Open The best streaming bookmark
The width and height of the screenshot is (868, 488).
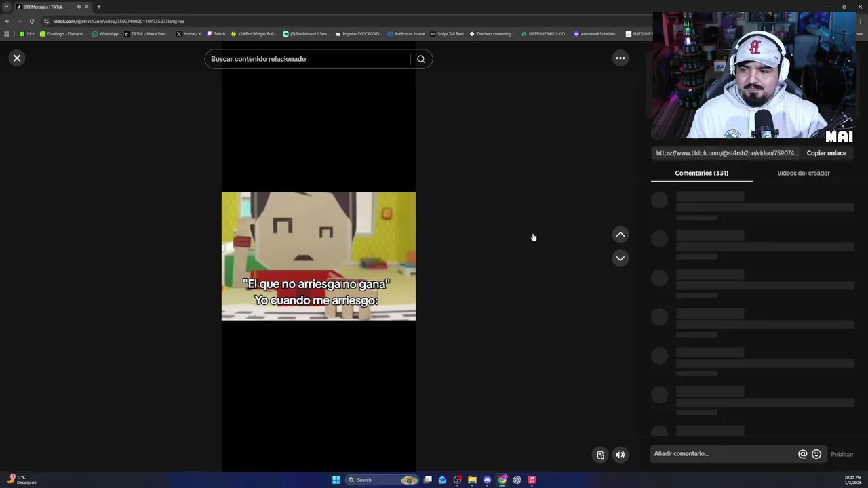(x=492, y=33)
